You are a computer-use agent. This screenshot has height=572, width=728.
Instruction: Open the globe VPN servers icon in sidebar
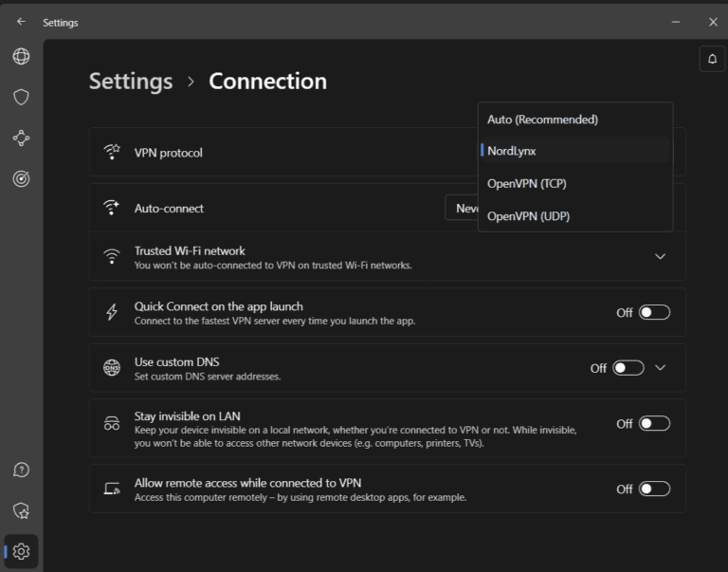(x=21, y=57)
